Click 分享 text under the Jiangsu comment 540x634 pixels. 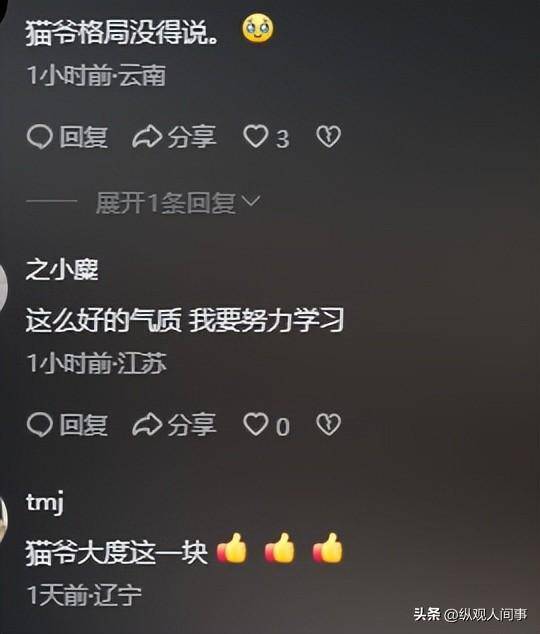[x=192, y=425]
